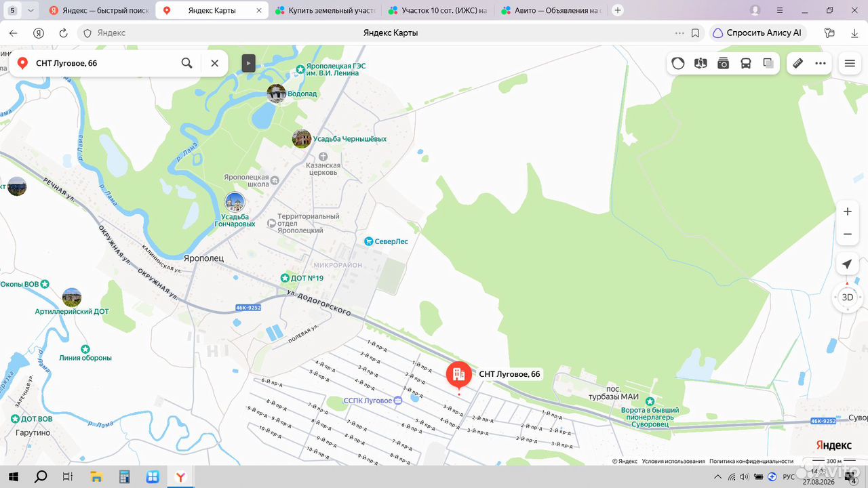Open the hamburger main menu of Yandex Maps
Image resolution: width=868 pixels, height=488 pixels.
[850, 63]
